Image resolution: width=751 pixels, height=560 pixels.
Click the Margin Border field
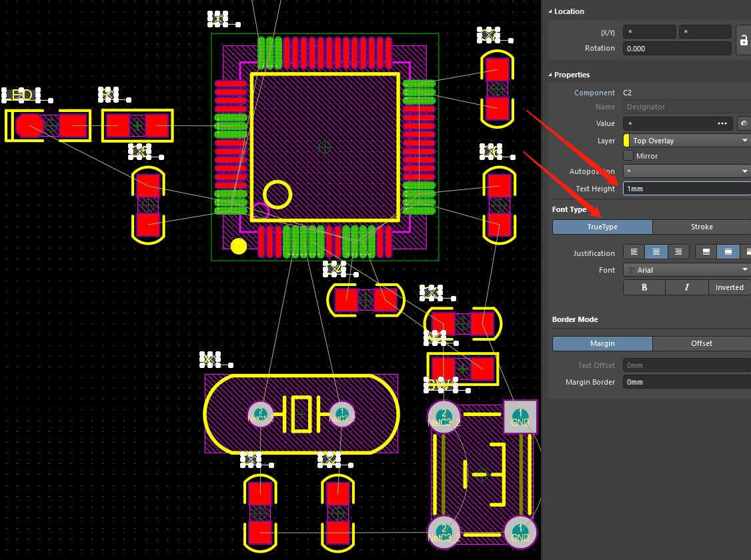coord(687,382)
